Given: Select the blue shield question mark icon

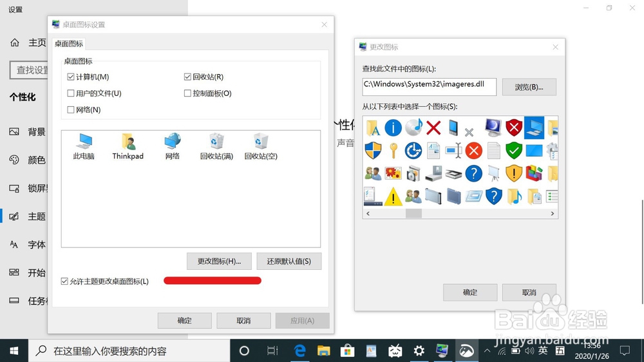Looking at the screenshot, I should [494, 196].
